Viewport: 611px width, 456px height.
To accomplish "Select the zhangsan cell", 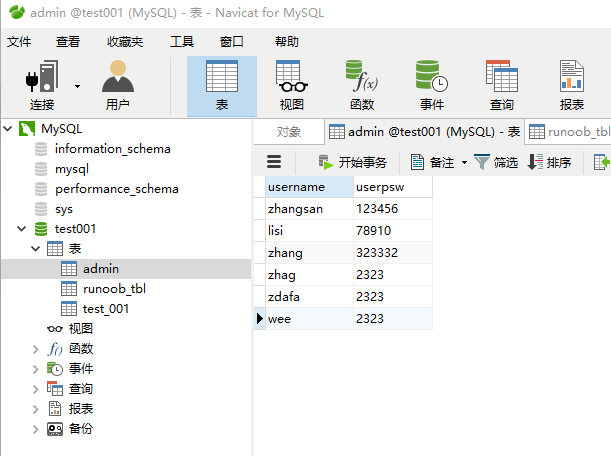I will [310, 209].
